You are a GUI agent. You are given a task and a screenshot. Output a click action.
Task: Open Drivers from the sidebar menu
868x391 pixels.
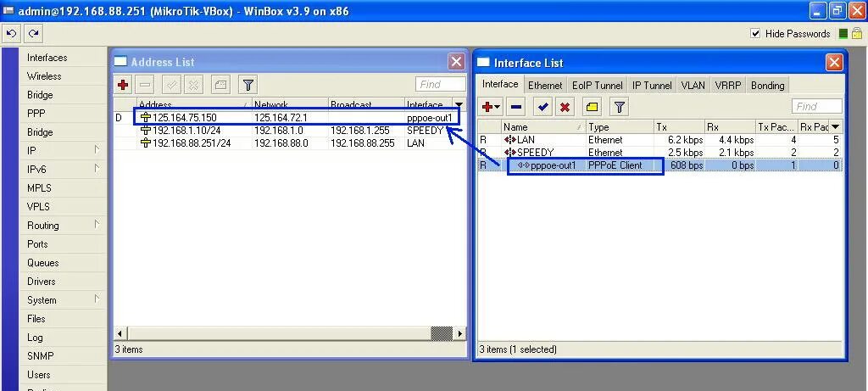click(x=42, y=282)
